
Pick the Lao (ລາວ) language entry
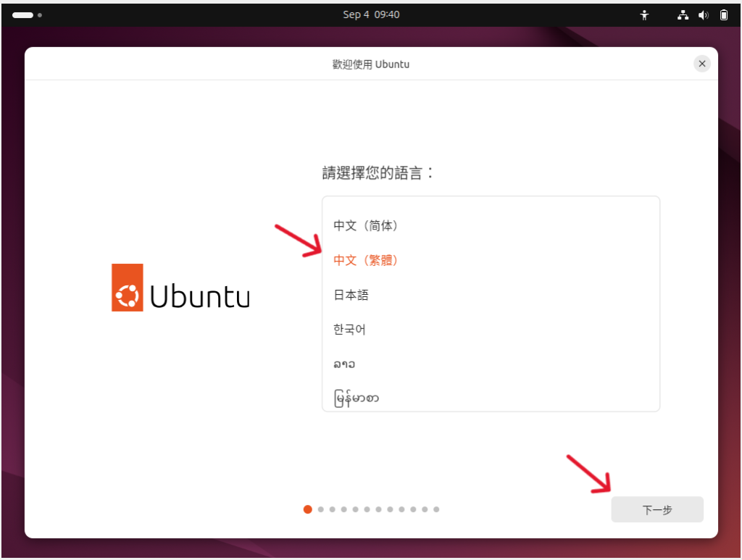491,364
